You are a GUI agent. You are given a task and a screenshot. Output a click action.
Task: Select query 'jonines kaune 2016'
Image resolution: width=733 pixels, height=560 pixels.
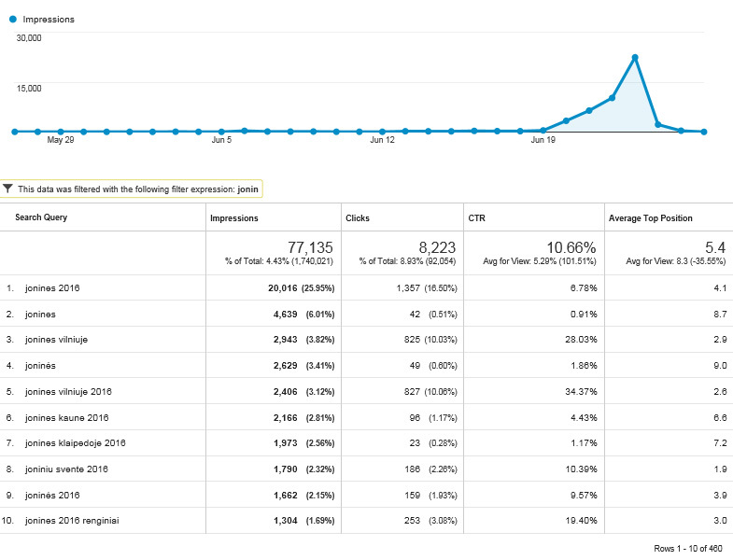point(67,418)
